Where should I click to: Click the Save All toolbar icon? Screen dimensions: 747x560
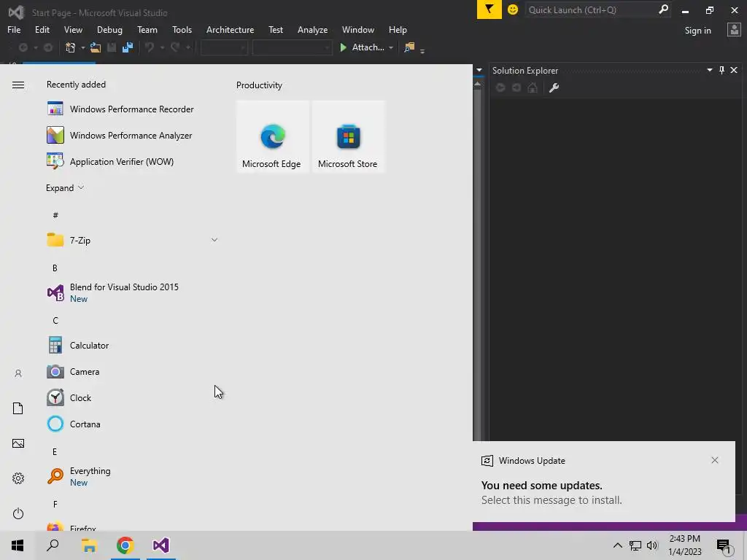pos(127,47)
